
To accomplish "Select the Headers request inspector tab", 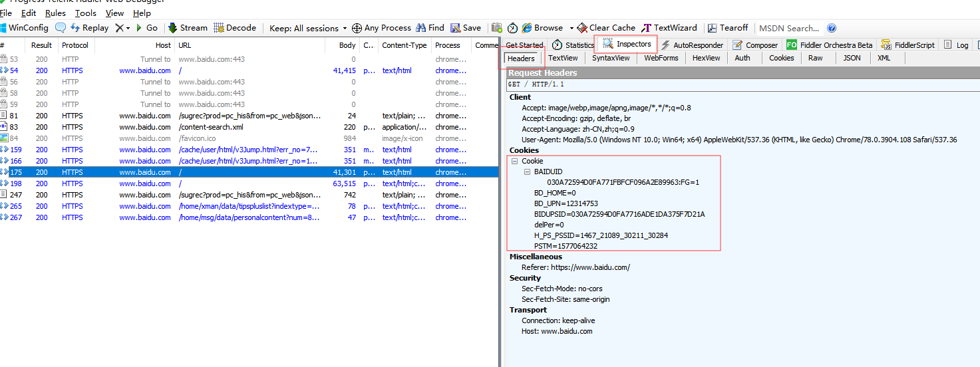I will (521, 59).
